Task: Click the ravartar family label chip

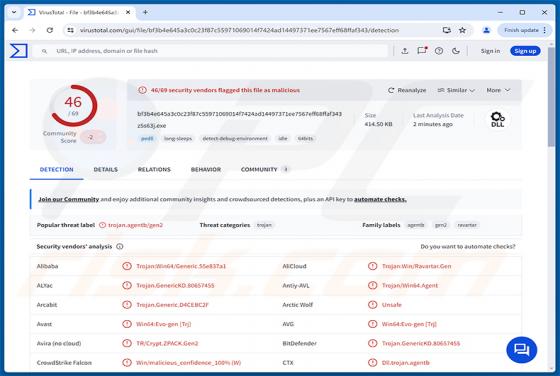Action: (x=467, y=225)
